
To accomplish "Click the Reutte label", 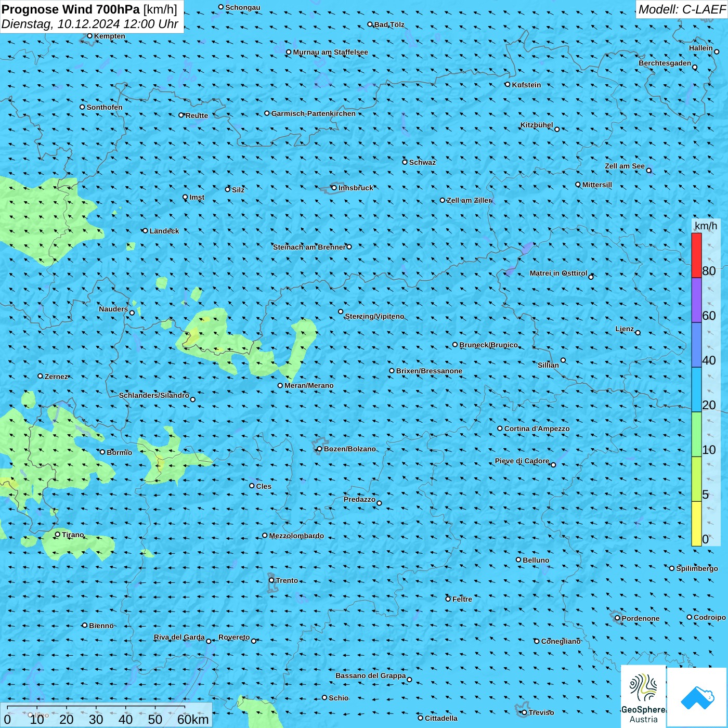I will [x=197, y=115].
